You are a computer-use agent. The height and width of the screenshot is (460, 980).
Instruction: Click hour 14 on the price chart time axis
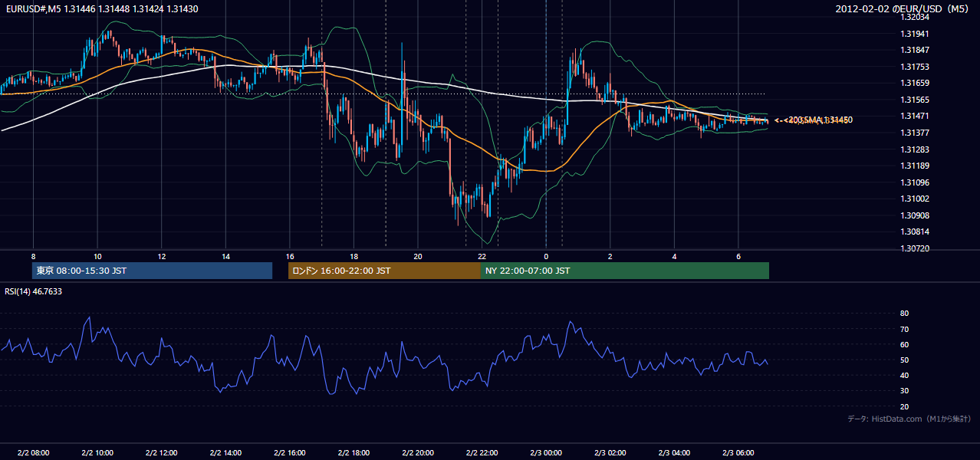(x=225, y=256)
